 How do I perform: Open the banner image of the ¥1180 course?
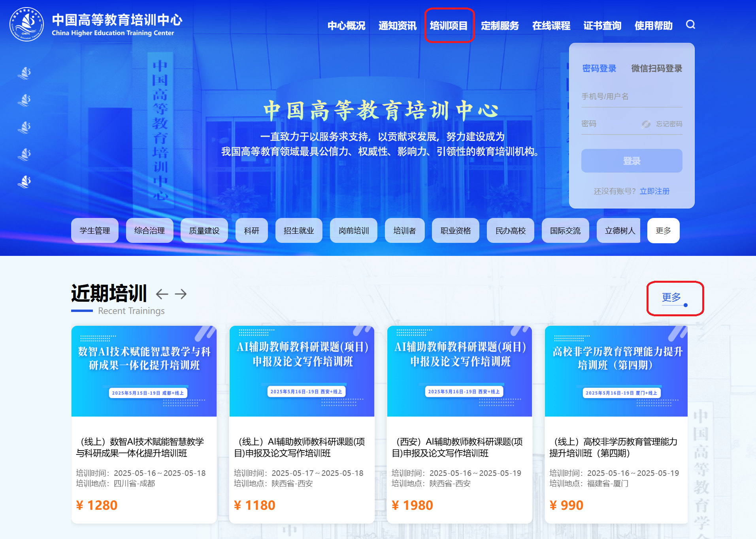(302, 371)
